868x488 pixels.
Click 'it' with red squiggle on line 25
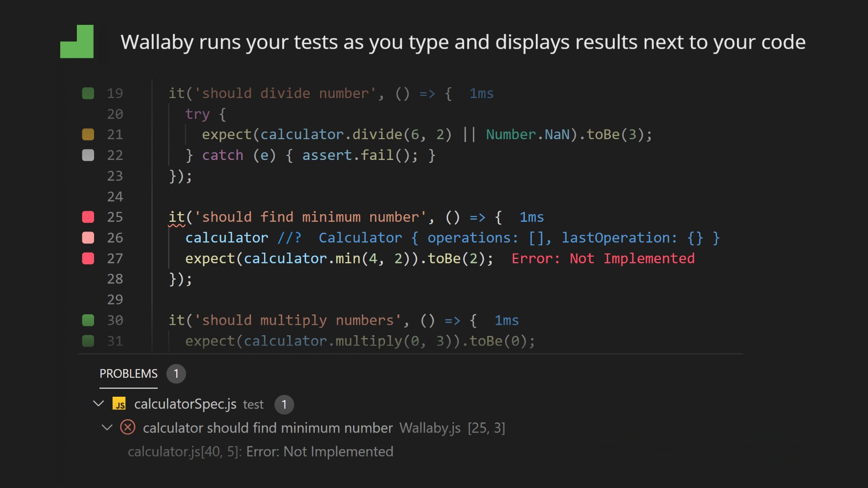point(176,218)
